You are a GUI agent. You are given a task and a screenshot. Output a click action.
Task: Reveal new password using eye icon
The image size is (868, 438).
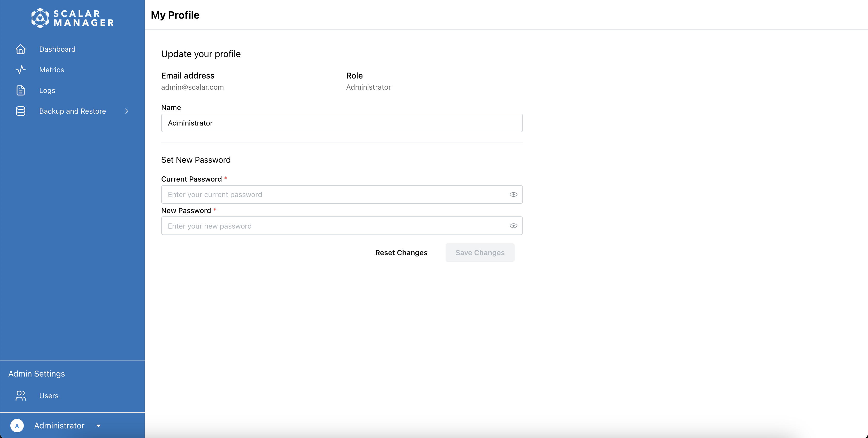coord(513,226)
